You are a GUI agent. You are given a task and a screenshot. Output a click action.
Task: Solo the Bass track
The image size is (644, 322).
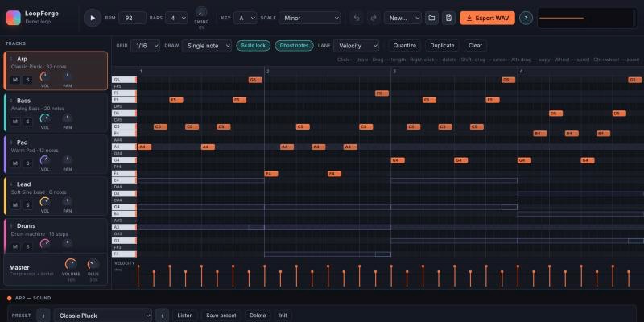[x=27, y=122]
